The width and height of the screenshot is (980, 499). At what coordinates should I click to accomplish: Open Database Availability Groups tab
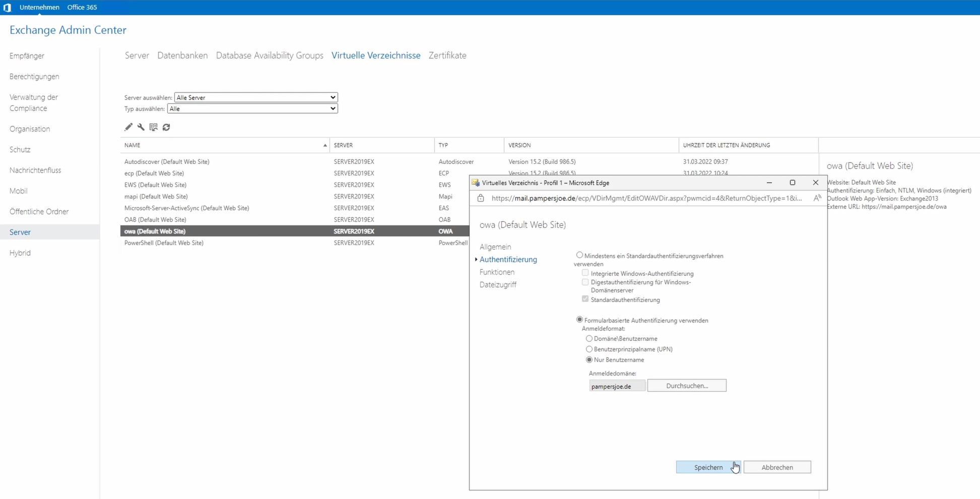(270, 55)
